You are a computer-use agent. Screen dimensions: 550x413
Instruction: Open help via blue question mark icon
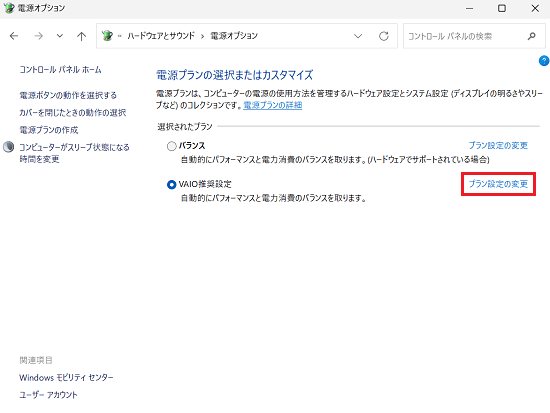click(544, 61)
